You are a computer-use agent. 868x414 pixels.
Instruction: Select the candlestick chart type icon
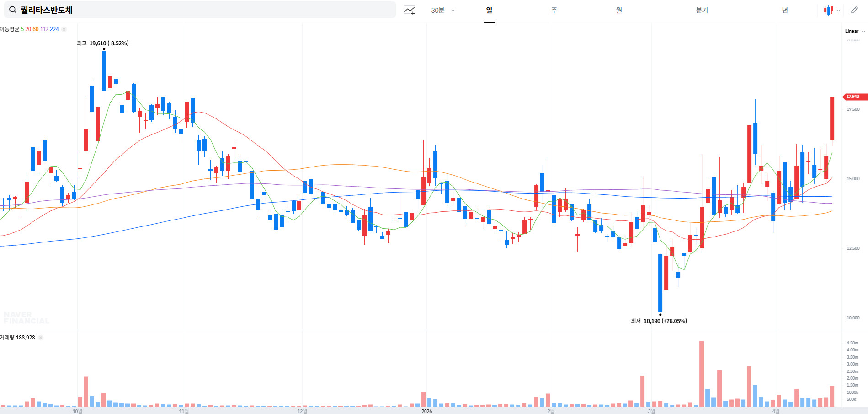tap(828, 10)
